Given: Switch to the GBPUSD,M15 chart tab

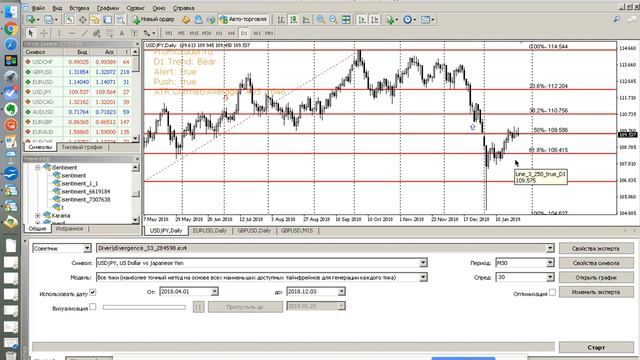Looking at the screenshot, I should 297,231.
